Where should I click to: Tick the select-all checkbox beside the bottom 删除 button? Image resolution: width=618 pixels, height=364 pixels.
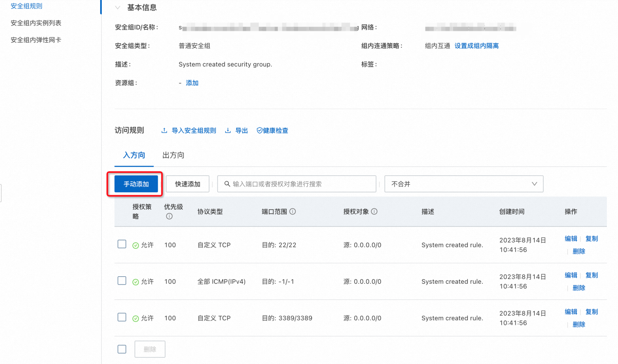coord(122,349)
